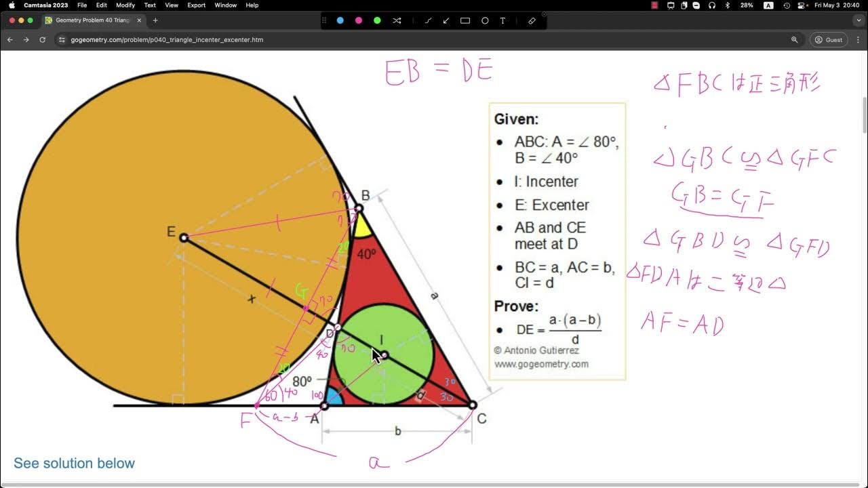Toggle Do Not Disturb mode
The height and width of the screenshot is (488, 868).
click(x=696, y=5)
